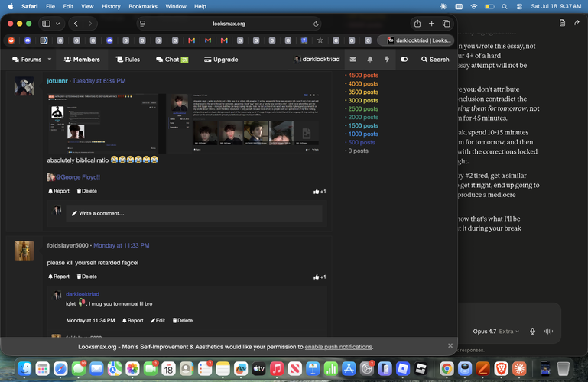The height and width of the screenshot is (382, 588).
Task: Open jotunnr's first screenshot thumbnail
Action: [106, 124]
